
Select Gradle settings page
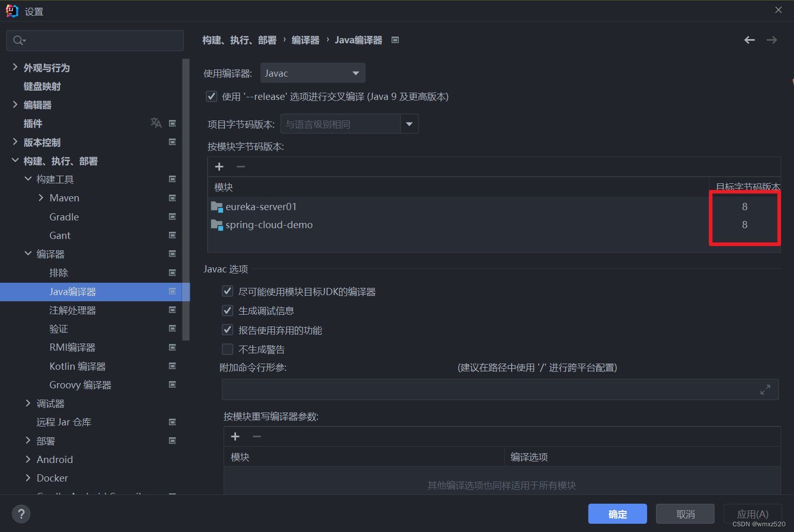(x=64, y=217)
